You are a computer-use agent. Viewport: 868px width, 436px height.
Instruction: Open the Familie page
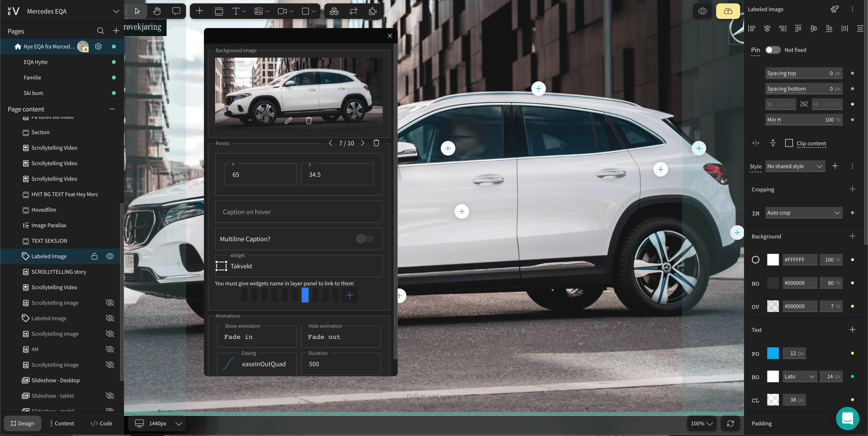click(x=33, y=77)
